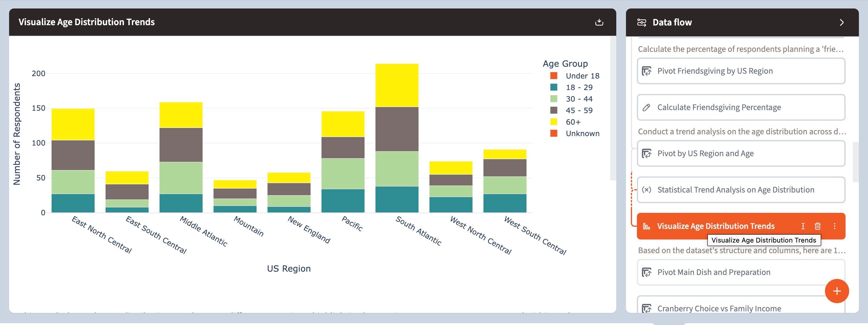Open more options for Visualize Age Distribution step
The image size is (868, 325).
(835, 226)
